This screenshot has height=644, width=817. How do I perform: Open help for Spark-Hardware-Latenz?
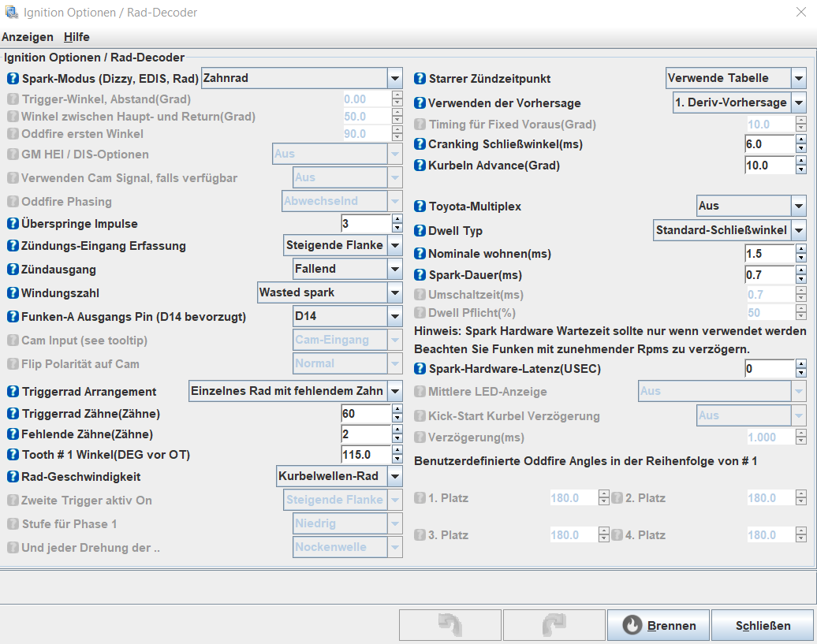(x=420, y=369)
